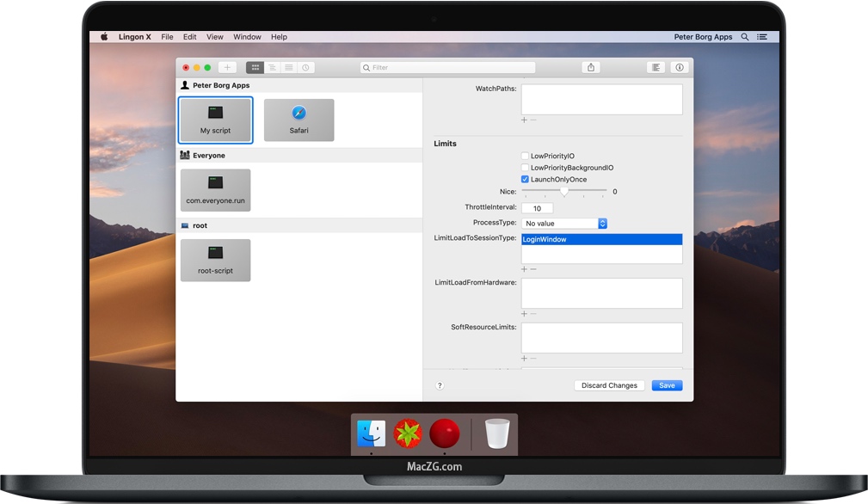The width and height of the screenshot is (868, 504).
Task: Select My script in the sidebar
Action: click(215, 120)
